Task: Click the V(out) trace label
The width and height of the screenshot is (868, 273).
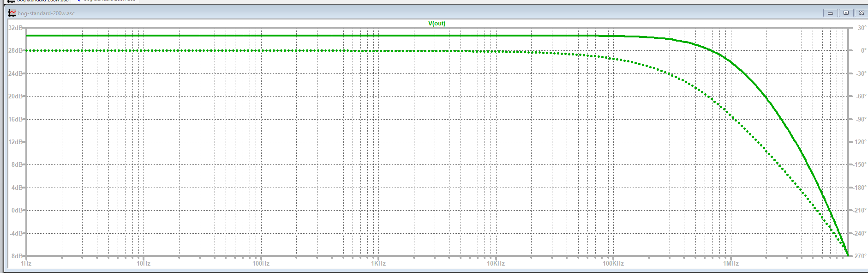Action: tap(437, 24)
